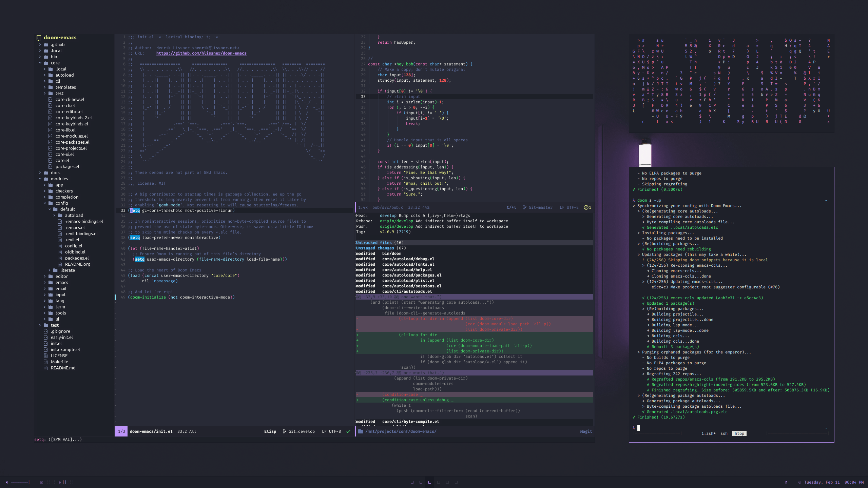Click the https://github.com/hlissner/doom-emacs URL
Image resolution: width=868 pixels, height=488 pixels.
click(x=201, y=53)
